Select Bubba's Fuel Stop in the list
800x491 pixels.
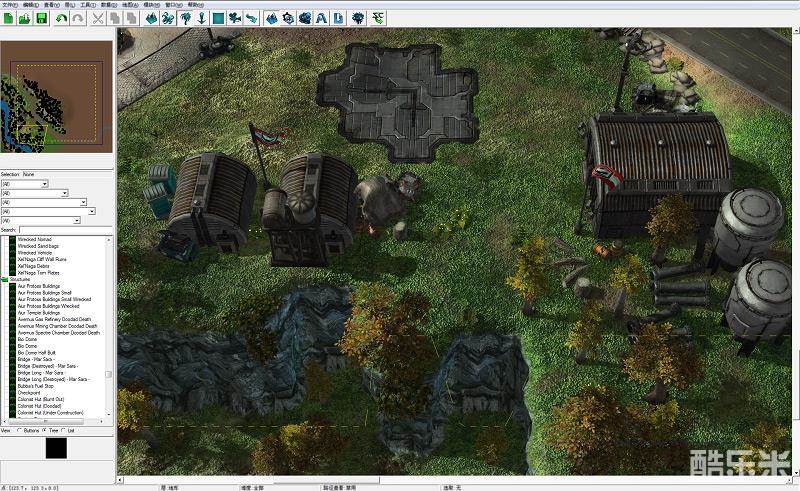coord(34,385)
